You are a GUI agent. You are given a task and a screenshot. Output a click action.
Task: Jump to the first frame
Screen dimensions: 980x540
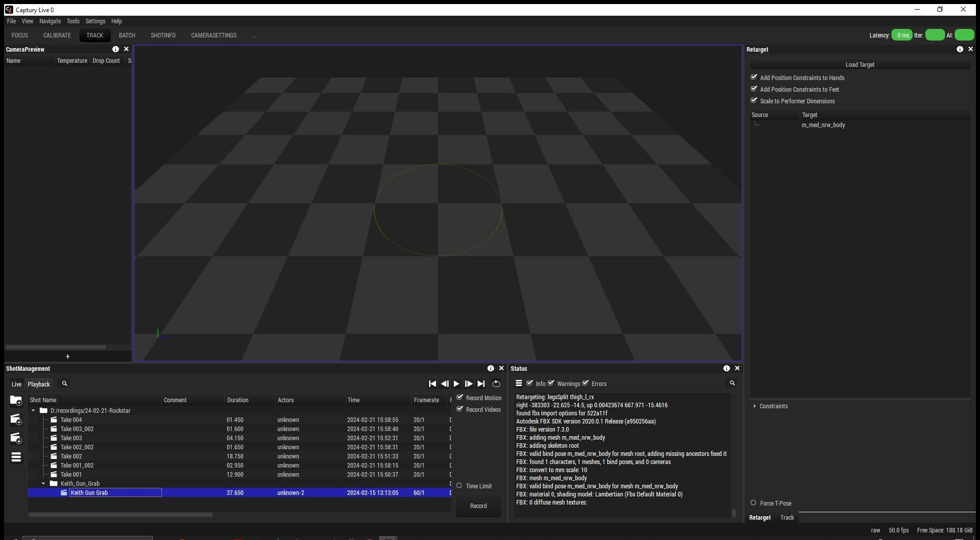coord(432,384)
